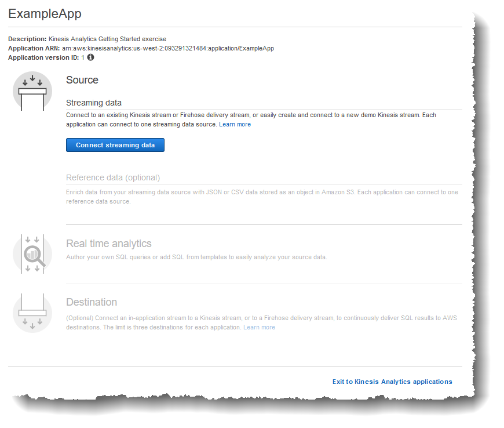
Task: Click the grayed Destination output icon
Action: tap(32, 312)
